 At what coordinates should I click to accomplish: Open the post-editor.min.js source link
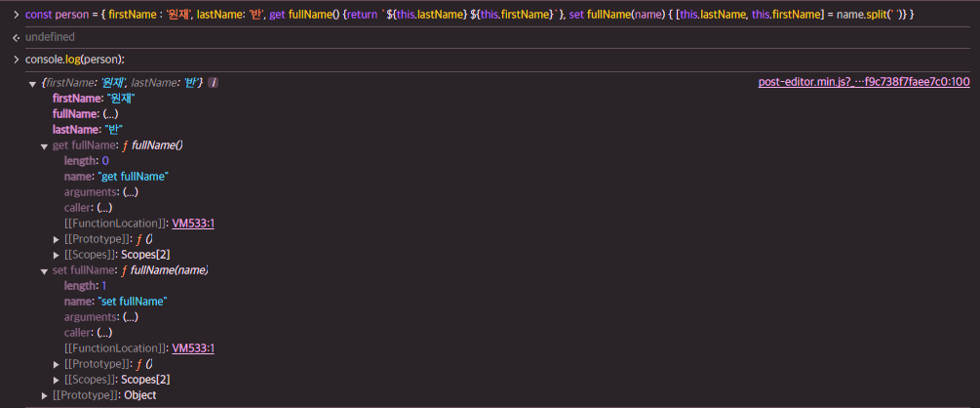coord(864,82)
